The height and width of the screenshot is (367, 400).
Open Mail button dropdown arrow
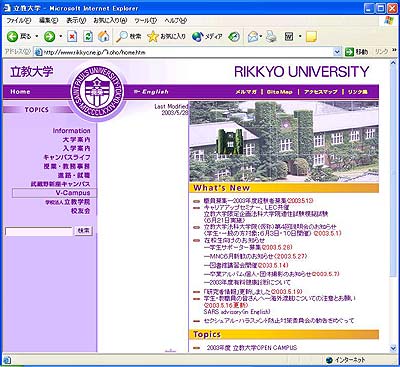[x=262, y=36]
